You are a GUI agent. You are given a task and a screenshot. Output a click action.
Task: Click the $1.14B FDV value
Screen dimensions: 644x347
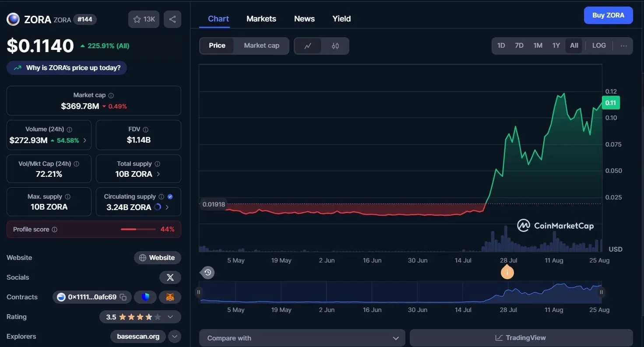coord(138,140)
